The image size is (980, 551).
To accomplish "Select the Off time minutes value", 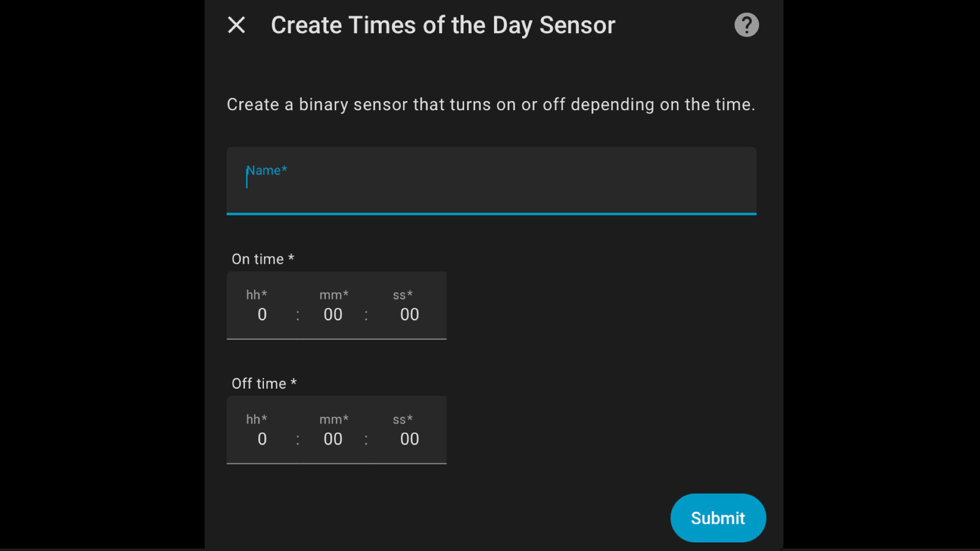I will coord(333,439).
